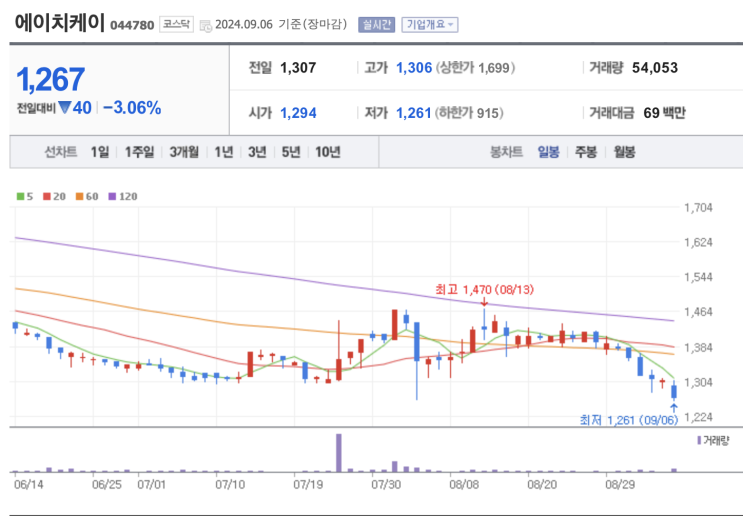Image resolution: width=743 pixels, height=516 pixels.
Task: Click the 07/19 date axis label
Action: click(x=308, y=485)
